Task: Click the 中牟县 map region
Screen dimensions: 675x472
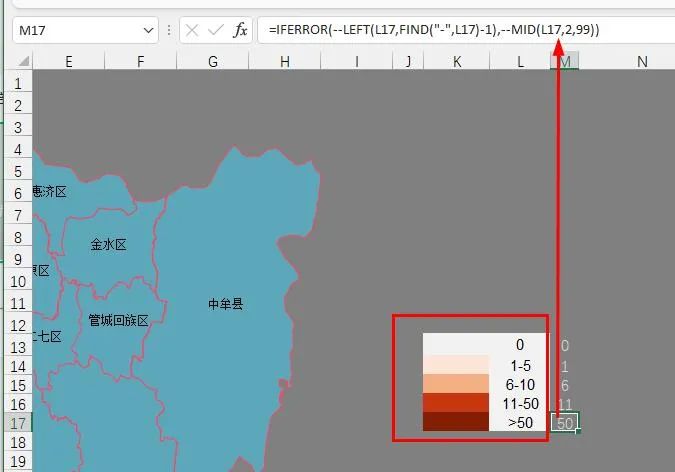Action: click(x=225, y=304)
